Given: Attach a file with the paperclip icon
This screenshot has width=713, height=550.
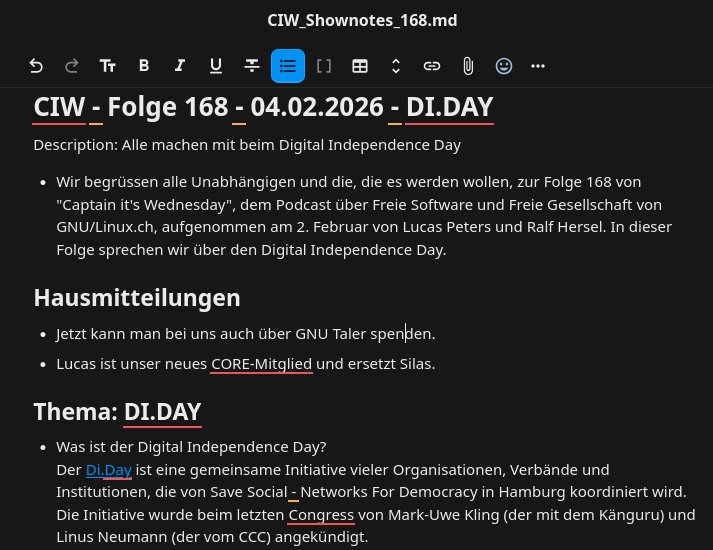Looking at the screenshot, I should point(468,66).
